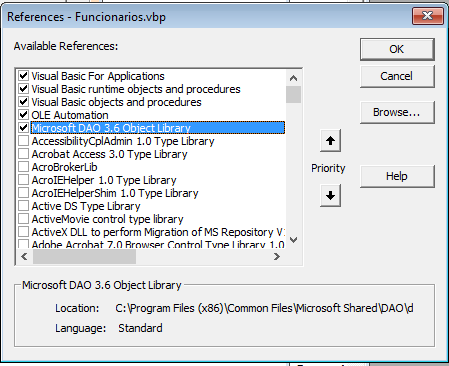Click the "Available References:" label
Viewport: 449px width, 366px height.
point(66,46)
